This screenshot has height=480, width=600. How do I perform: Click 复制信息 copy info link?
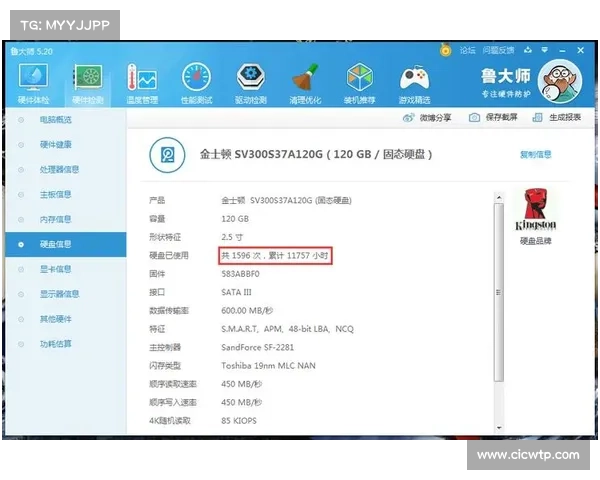pyautogui.click(x=536, y=154)
